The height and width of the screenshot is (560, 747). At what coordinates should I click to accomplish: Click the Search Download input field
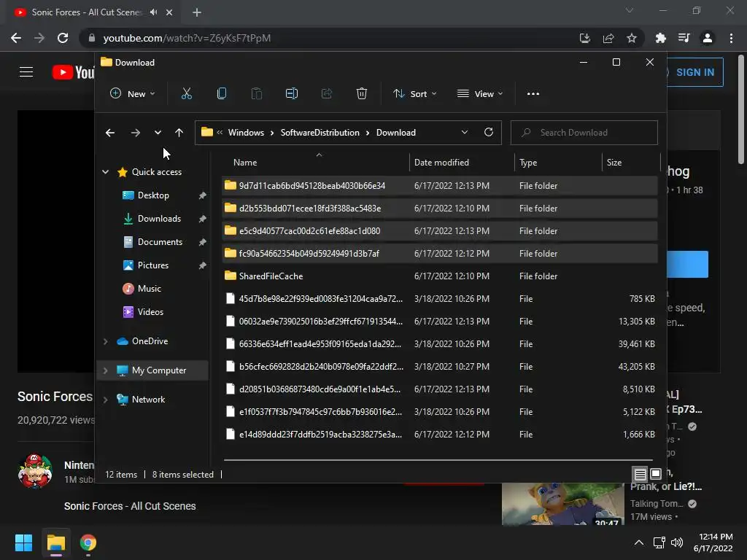pos(584,133)
